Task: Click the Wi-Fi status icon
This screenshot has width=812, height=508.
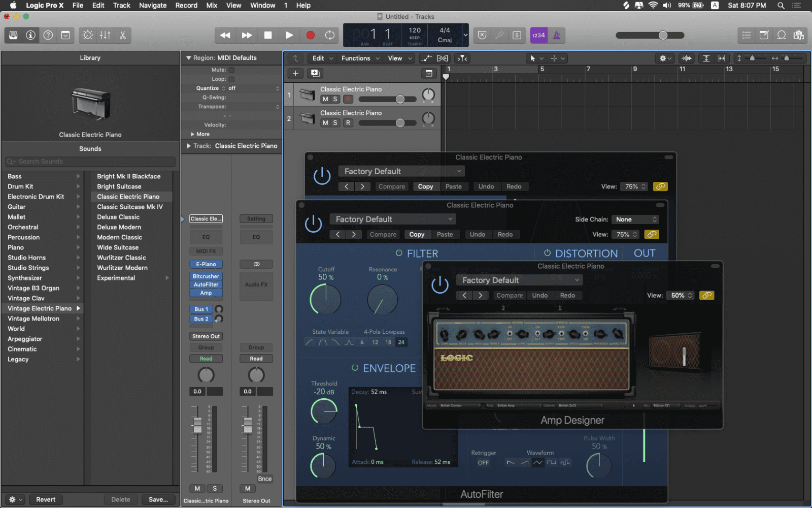Action: tap(653, 5)
